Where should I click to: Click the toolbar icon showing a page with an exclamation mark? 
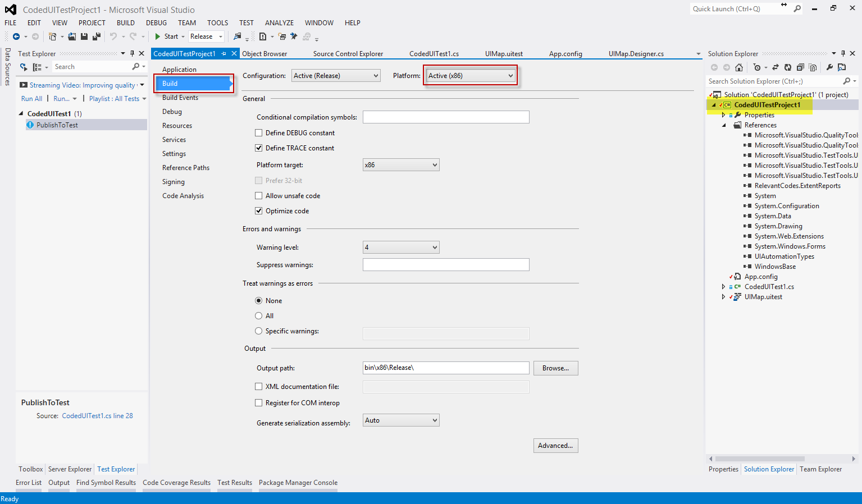(263, 36)
